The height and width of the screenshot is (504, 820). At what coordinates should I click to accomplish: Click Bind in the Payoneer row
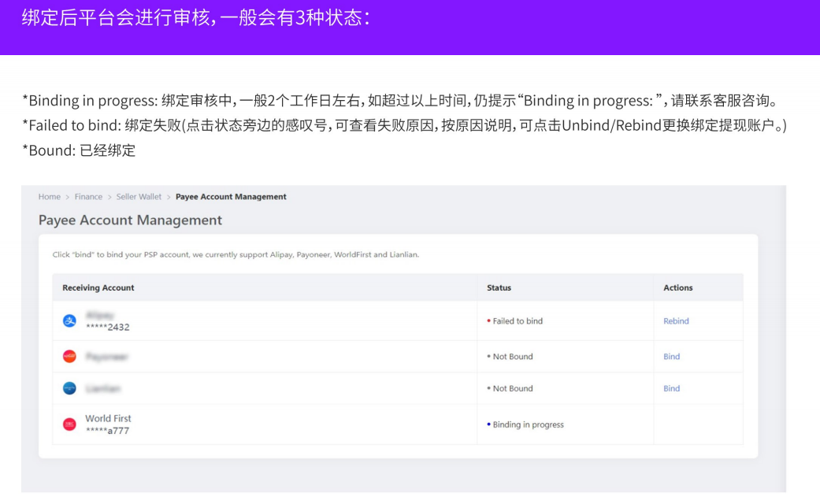click(x=671, y=357)
